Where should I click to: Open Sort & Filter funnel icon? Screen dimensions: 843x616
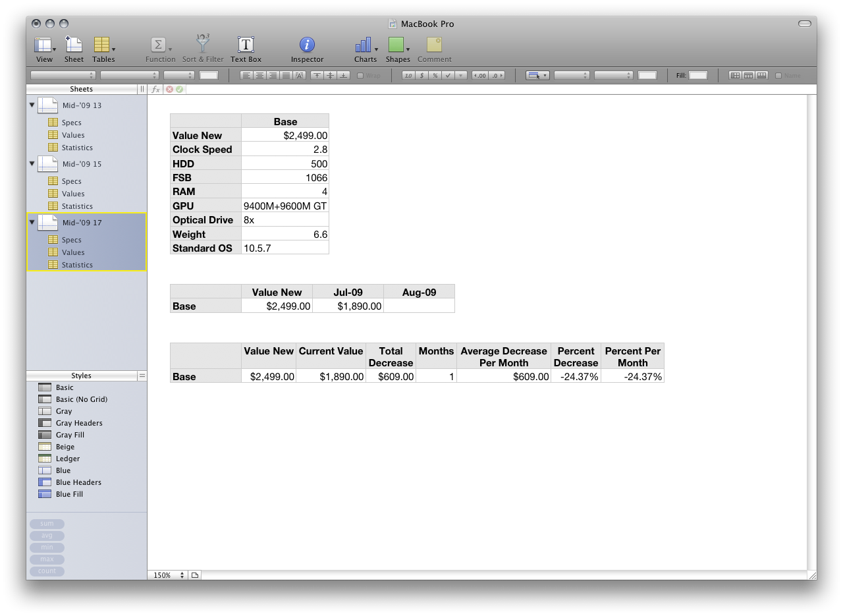coord(203,43)
